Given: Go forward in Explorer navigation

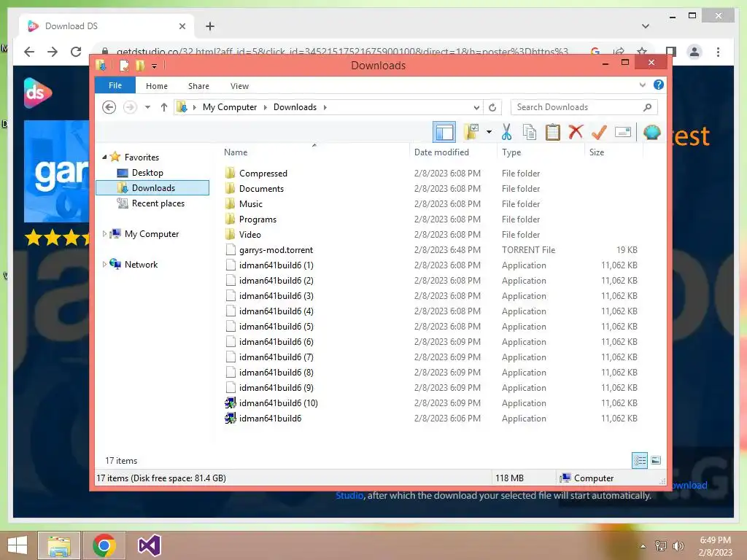Looking at the screenshot, I should pos(130,107).
